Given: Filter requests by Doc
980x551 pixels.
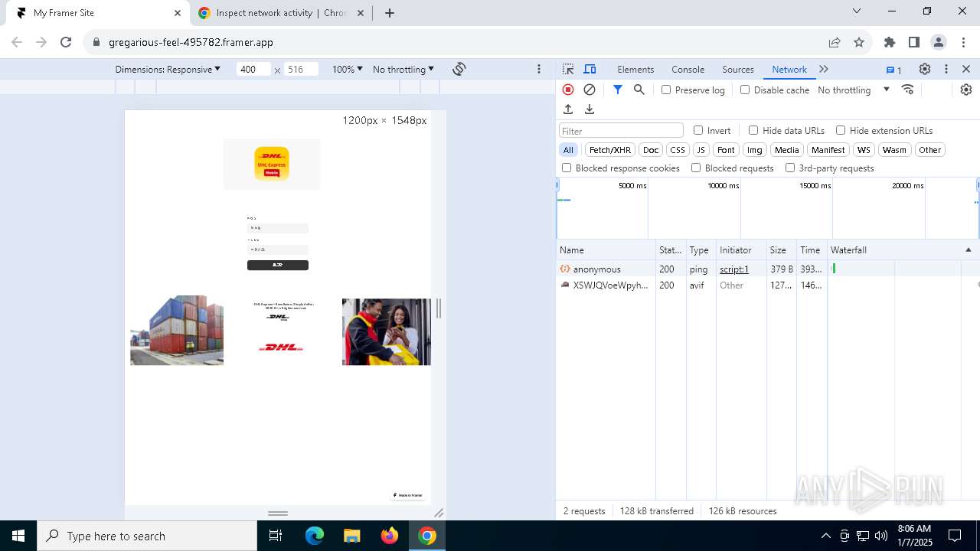Looking at the screenshot, I should point(651,150).
